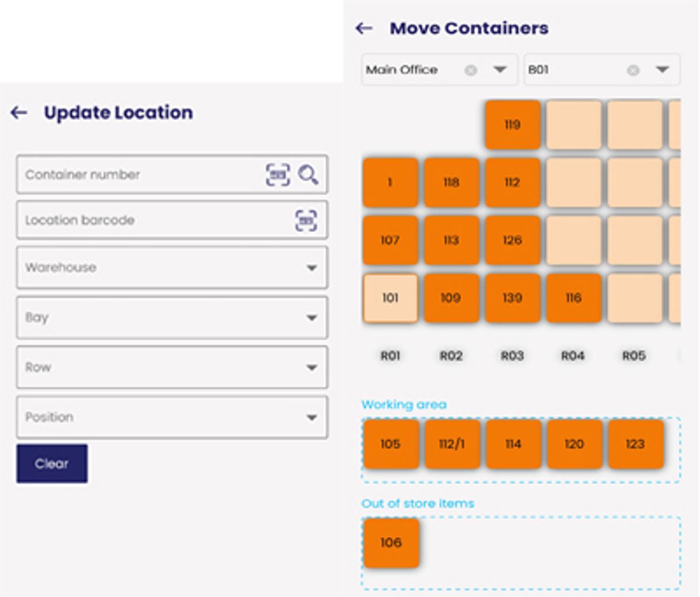
Task: Clear the Main Office selection
Action: click(470, 70)
